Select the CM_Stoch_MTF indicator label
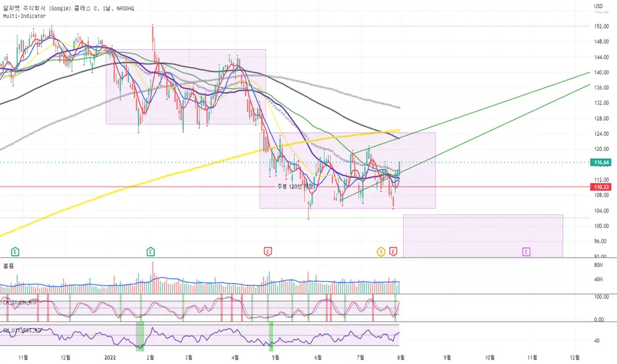617x364 pixels. tap(20, 302)
